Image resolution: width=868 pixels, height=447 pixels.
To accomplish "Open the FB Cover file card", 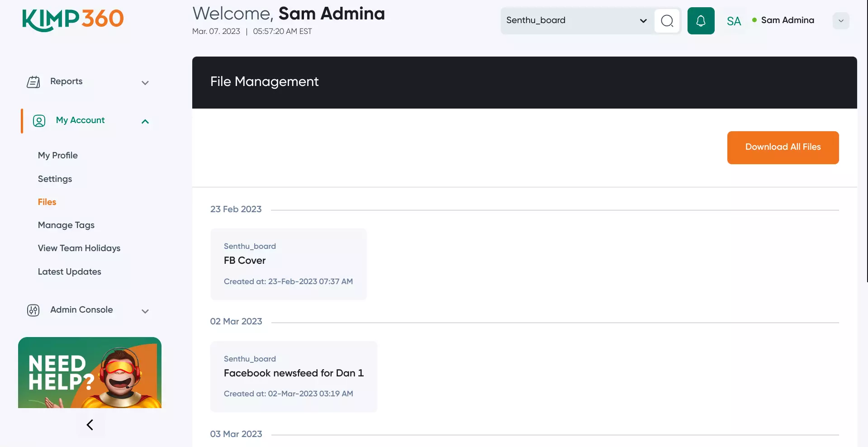I will pyautogui.click(x=288, y=264).
